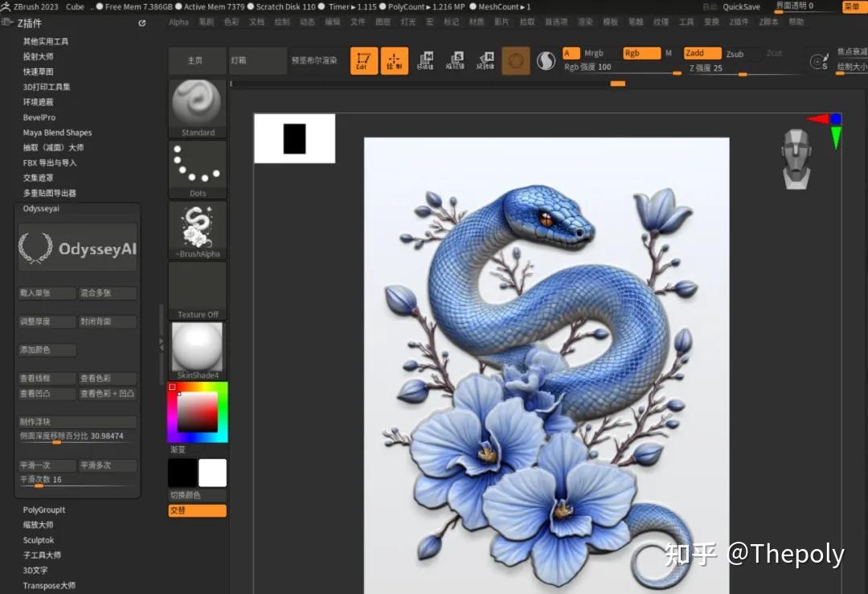Open the BrushAlpha alpha selector

pyautogui.click(x=198, y=231)
